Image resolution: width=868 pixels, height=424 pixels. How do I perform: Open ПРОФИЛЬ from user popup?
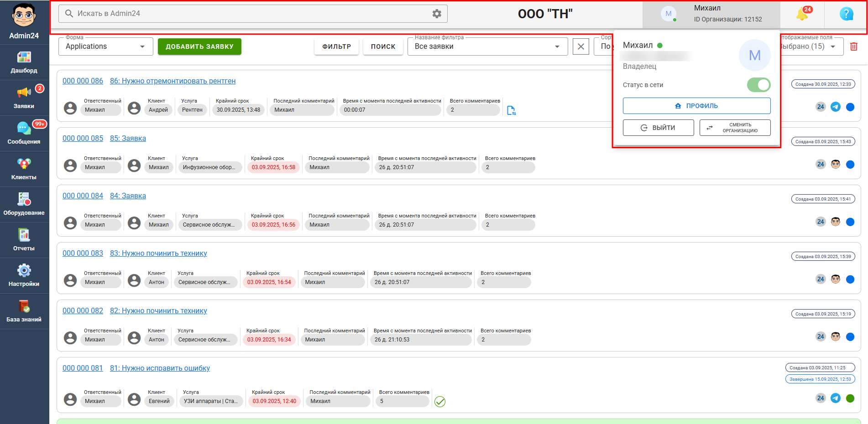pos(696,106)
